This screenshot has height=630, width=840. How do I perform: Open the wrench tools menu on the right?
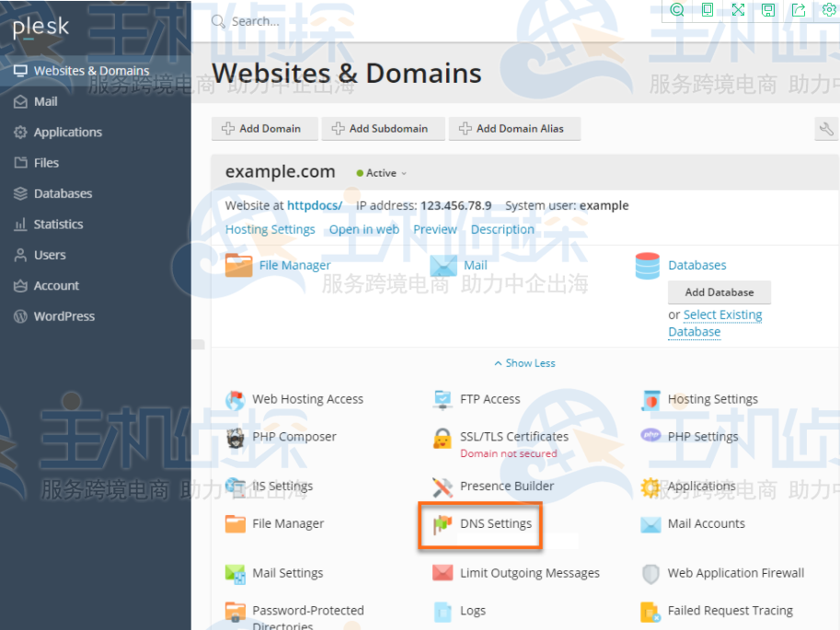(x=825, y=129)
